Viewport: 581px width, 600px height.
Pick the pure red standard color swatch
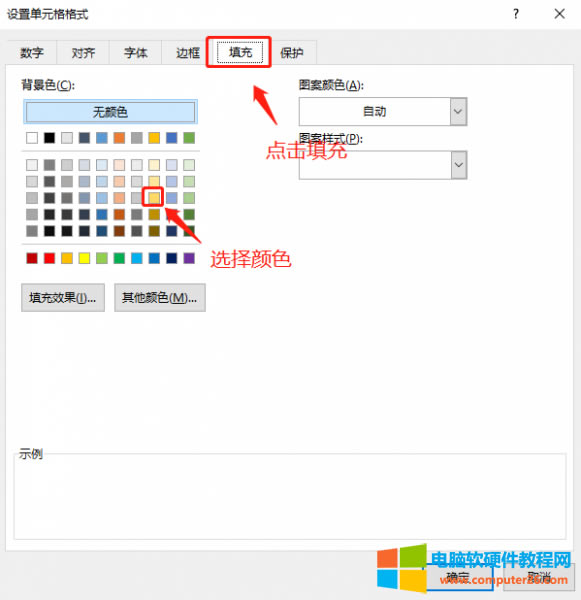(49, 258)
